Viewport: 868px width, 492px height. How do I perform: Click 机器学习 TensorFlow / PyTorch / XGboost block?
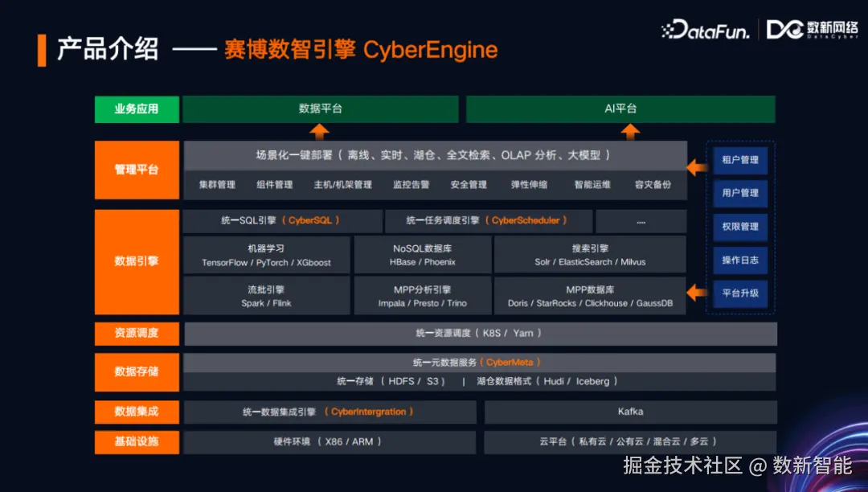[x=266, y=255]
